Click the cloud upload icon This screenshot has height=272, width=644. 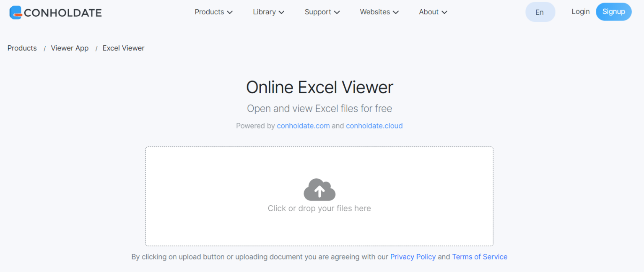tap(319, 189)
